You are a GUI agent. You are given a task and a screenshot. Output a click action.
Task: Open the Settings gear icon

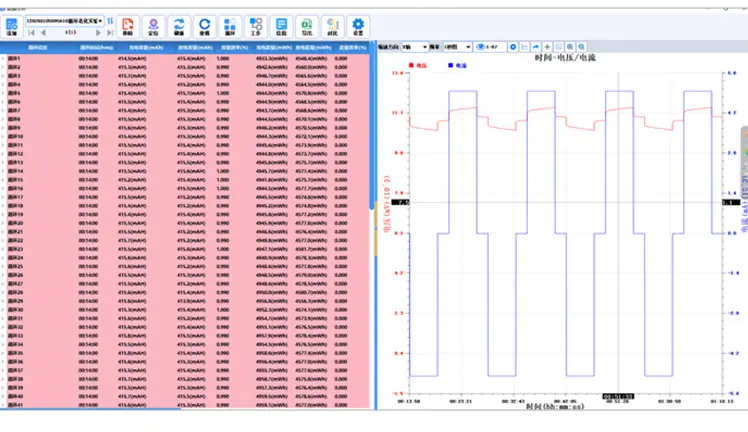tap(358, 26)
